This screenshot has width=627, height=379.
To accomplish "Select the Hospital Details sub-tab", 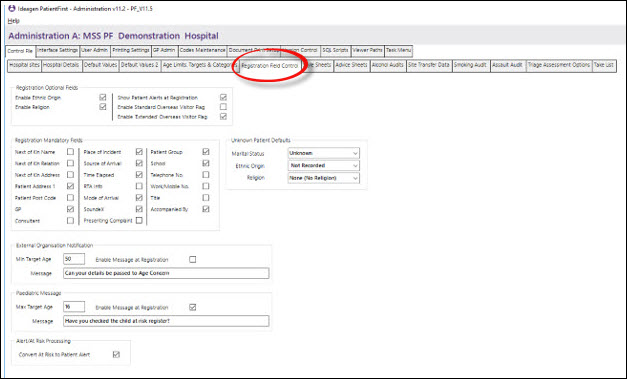I will 62,66.
